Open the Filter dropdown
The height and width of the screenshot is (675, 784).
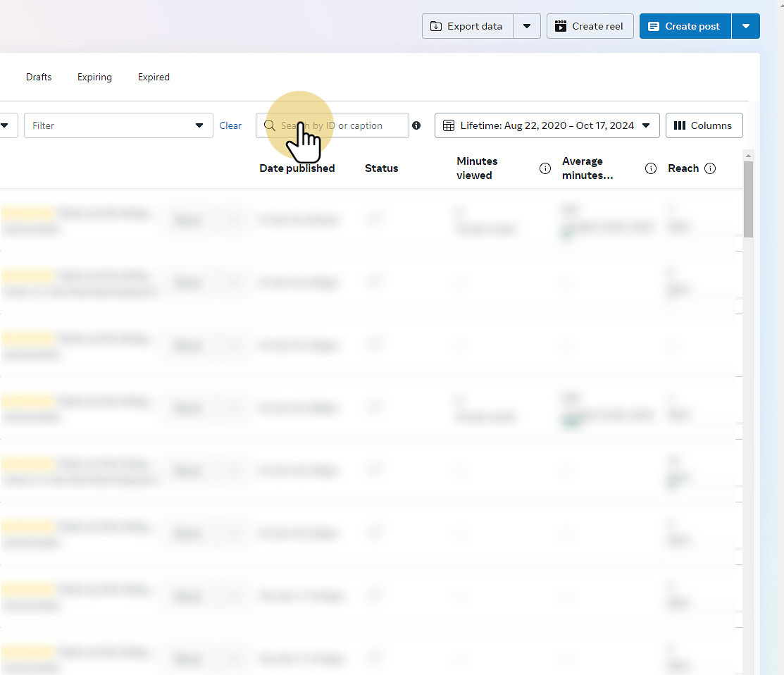tap(118, 125)
